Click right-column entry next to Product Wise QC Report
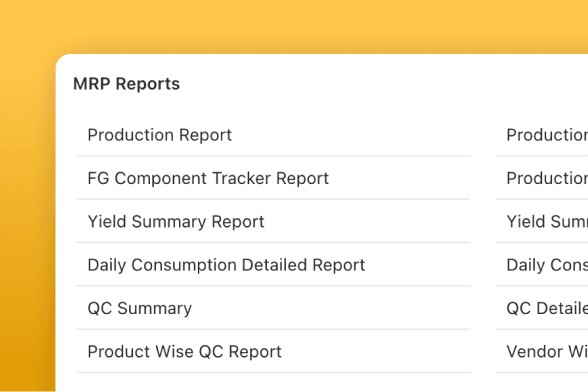Screen dimensions: 588x392 pos(547,352)
